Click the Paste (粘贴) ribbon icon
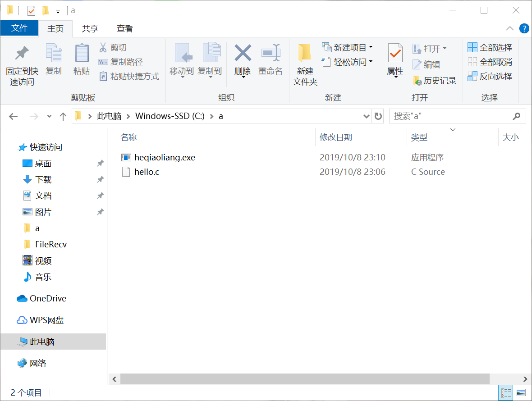 tap(82, 53)
